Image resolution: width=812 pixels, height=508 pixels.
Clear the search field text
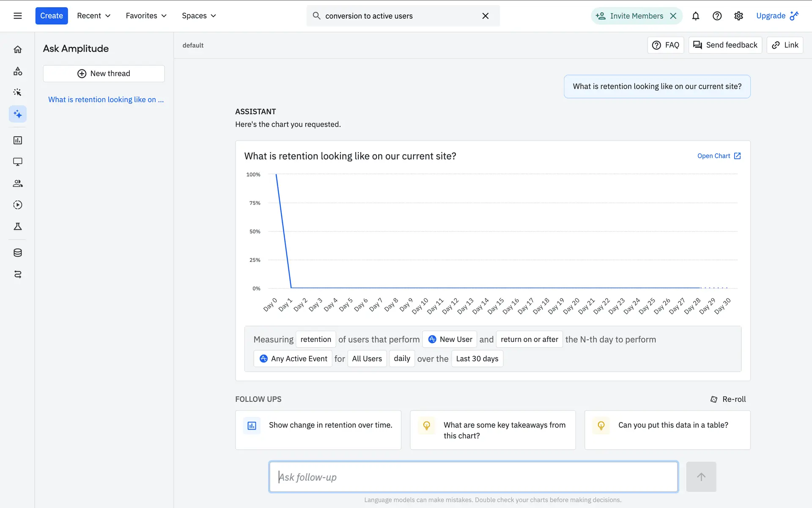[485, 16]
